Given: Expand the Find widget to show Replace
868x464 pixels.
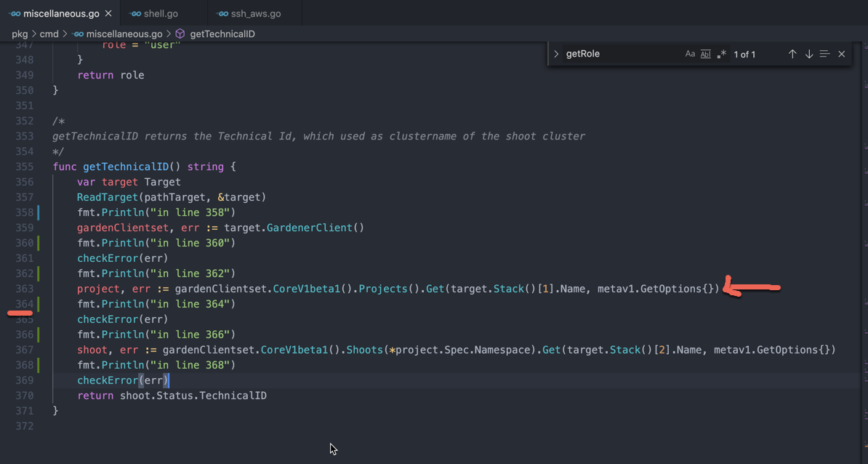Looking at the screenshot, I should coord(555,53).
